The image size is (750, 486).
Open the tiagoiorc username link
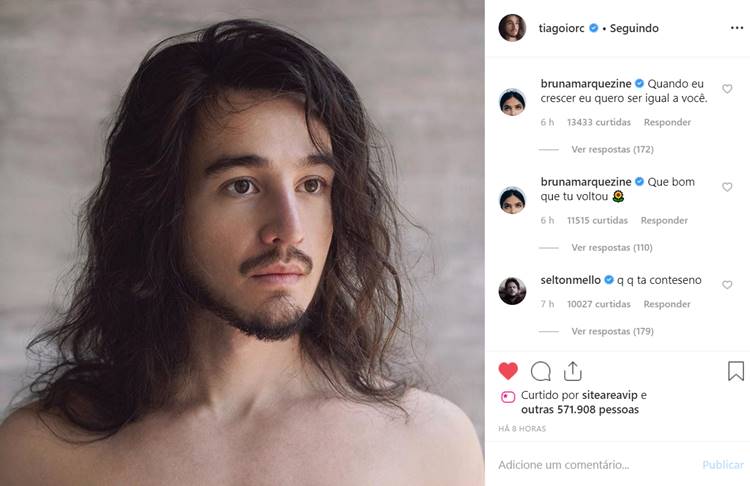[x=562, y=28]
